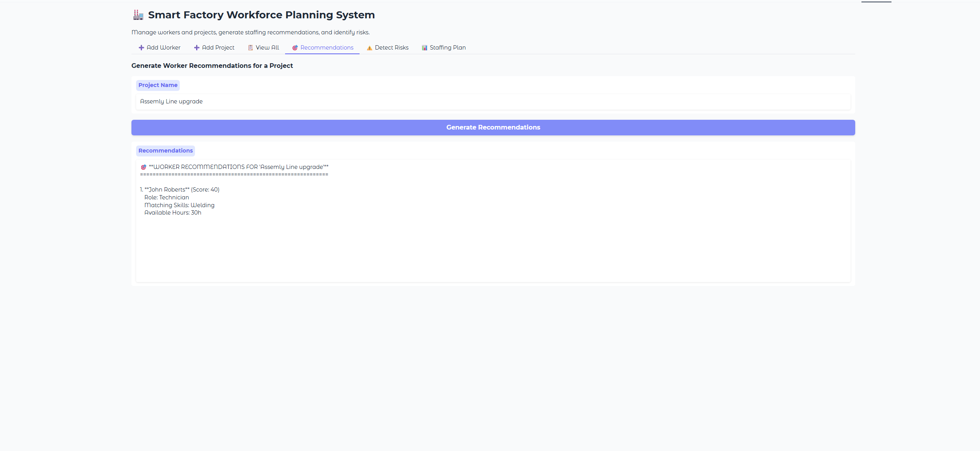Open the Staffing Plan tab
Screen dimensions: 980x451
click(443, 48)
